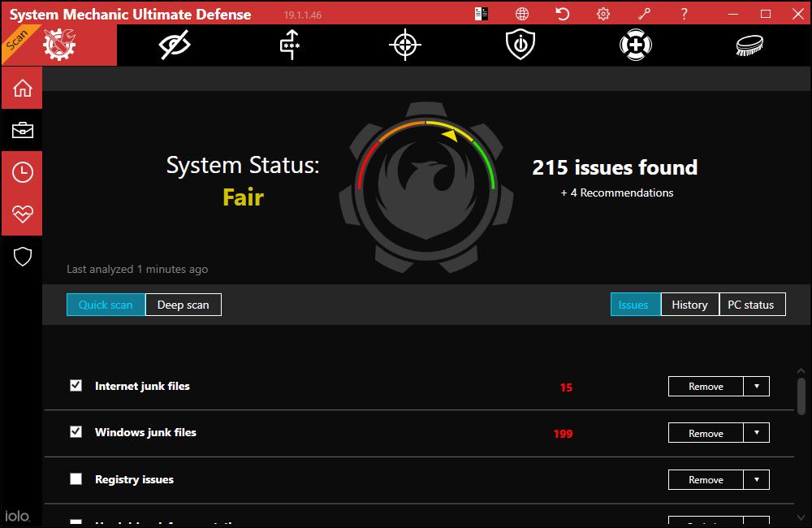Open the privacy eye-slash icon in top bar
The image size is (812, 528).
(x=175, y=45)
